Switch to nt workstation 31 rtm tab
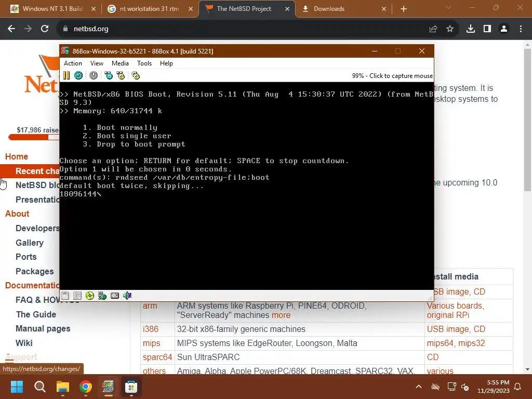The height and width of the screenshot is (399, 532). coord(149,9)
